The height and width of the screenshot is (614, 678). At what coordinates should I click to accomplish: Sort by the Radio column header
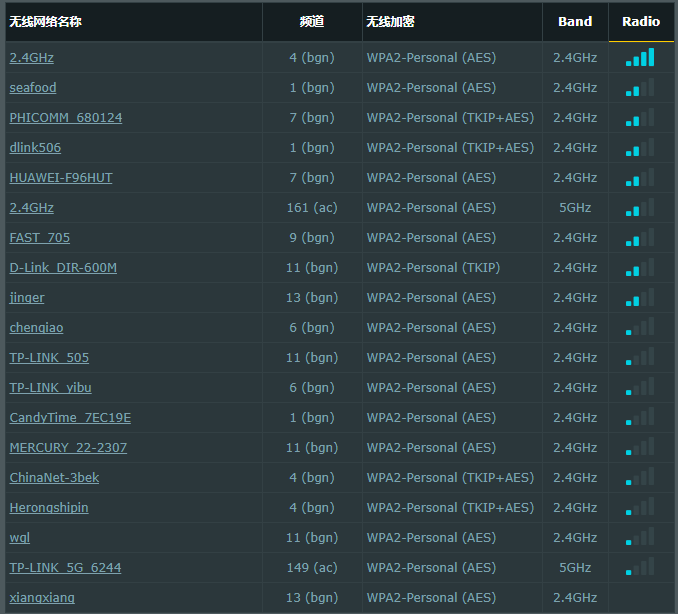pyautogui.click(x=641, y=21)
